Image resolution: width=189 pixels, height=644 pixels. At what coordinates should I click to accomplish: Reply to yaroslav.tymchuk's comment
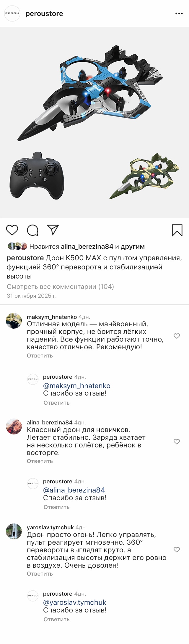tap(40, 574)
